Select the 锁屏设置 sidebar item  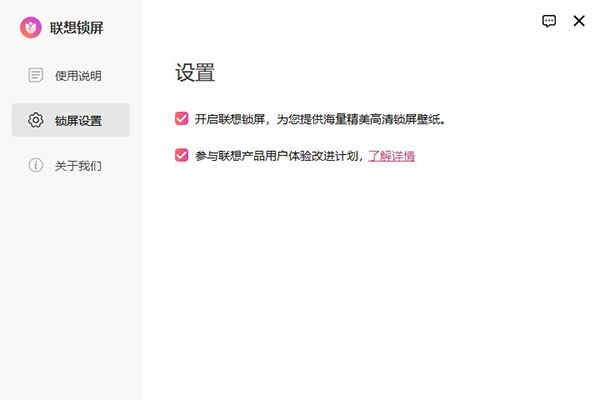pos(71,120)
